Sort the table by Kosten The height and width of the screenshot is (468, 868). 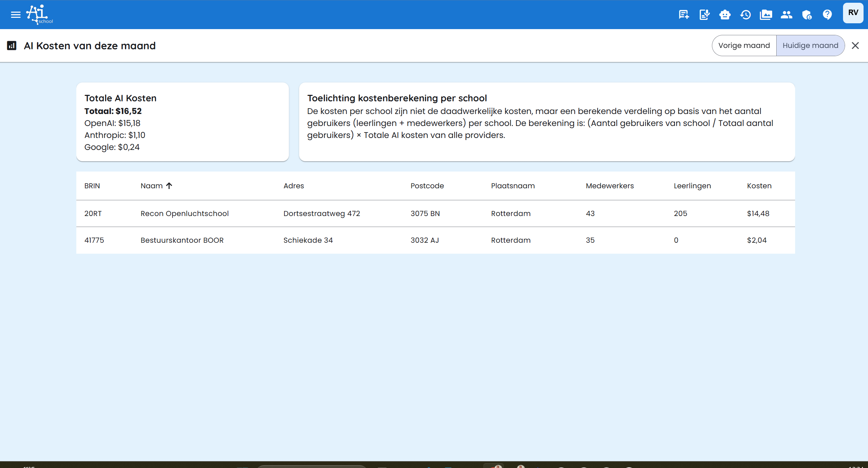pyautogui.click(x=759, y=186)
